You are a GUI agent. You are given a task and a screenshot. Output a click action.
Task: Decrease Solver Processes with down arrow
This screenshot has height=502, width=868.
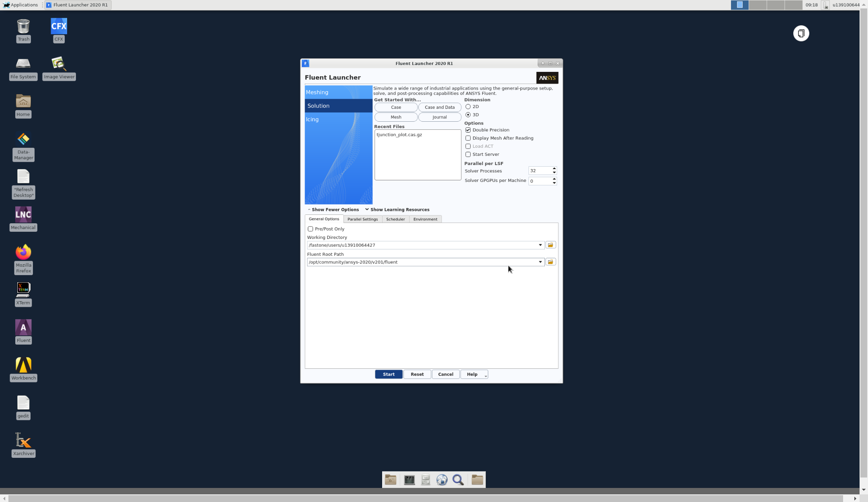[554, 173]
